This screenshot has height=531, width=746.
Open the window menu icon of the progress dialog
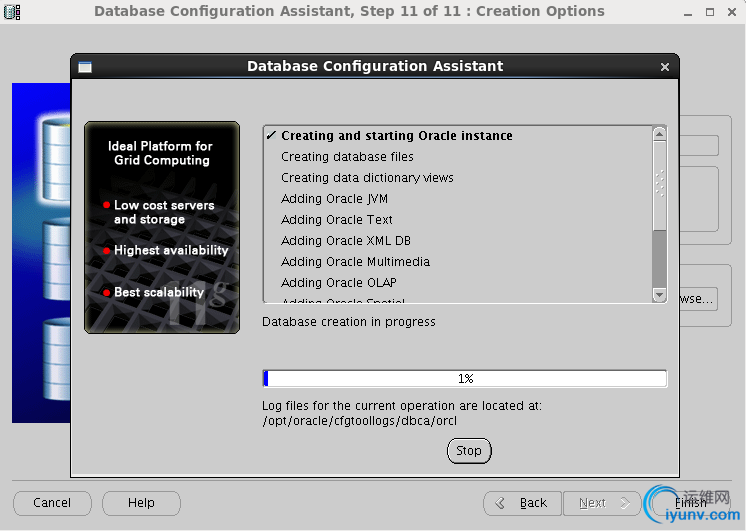coord(85,67)
